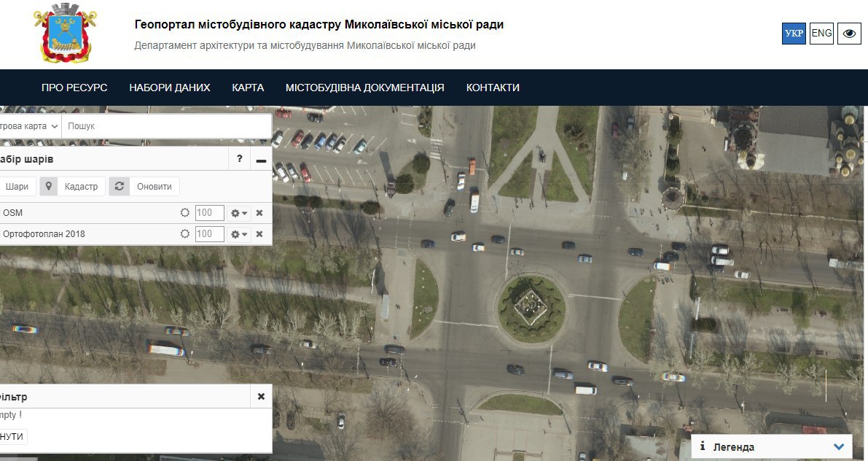This screenshot has width=868, height=461.
Task: Collapse the layer set panel
Action: (262, 159)
